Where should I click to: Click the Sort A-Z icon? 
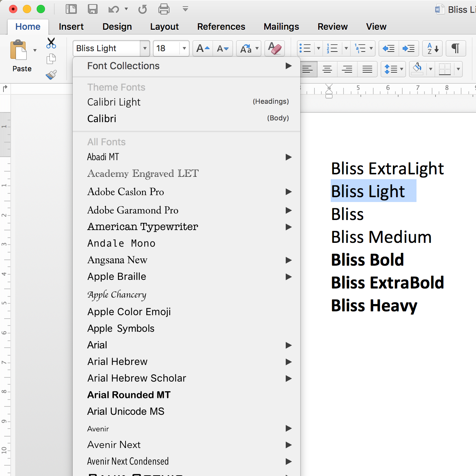(432, 48)
